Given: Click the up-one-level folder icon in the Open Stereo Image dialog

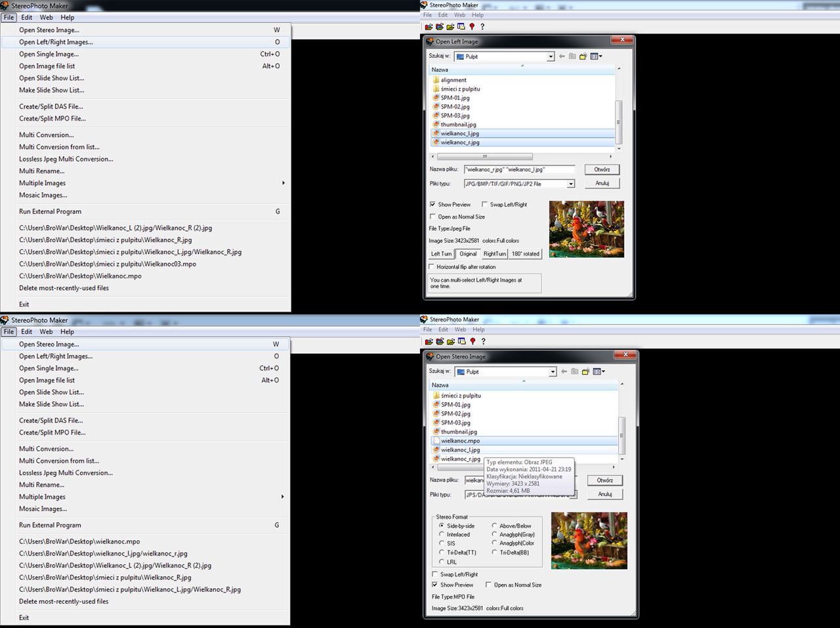Looking at the screenshot, I should [574, 371].
